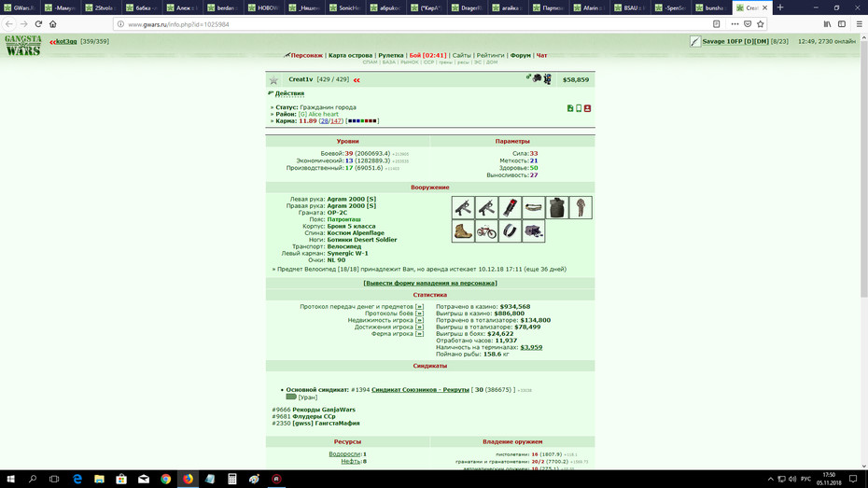Open the OP-2C grenade item image
Screen dimensions: 868x488
[x=510, y=207]
